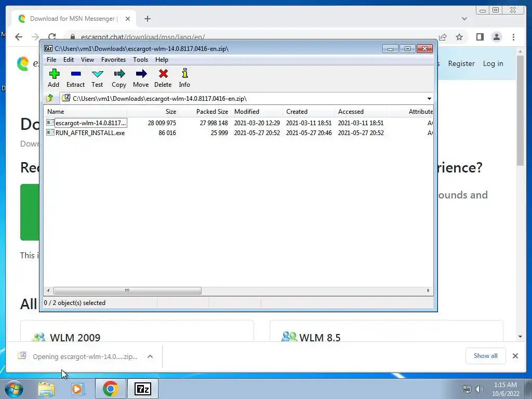Click the left arrow of the horizontal scrollbar
Viewport: 532px width, 399px height.
48,290
